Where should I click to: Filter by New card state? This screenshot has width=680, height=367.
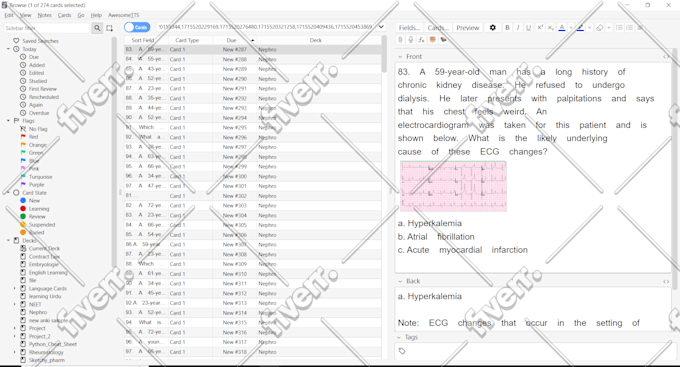(x=34, y=201)
